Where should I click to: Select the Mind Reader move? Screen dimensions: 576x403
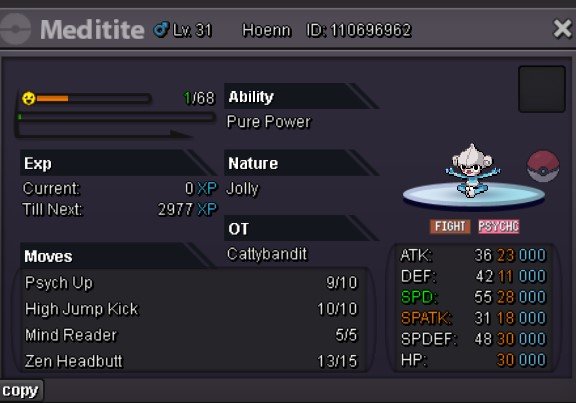coord(191,335)
